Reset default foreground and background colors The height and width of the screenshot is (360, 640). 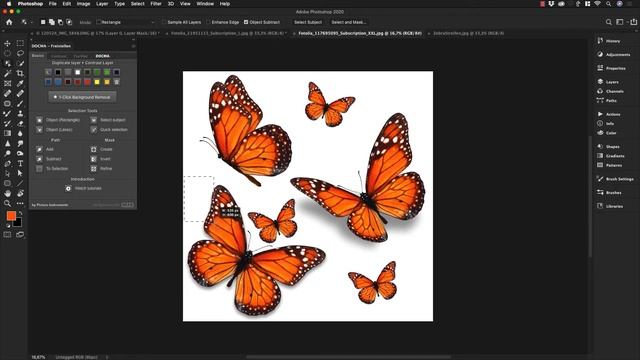pos(8,225)
